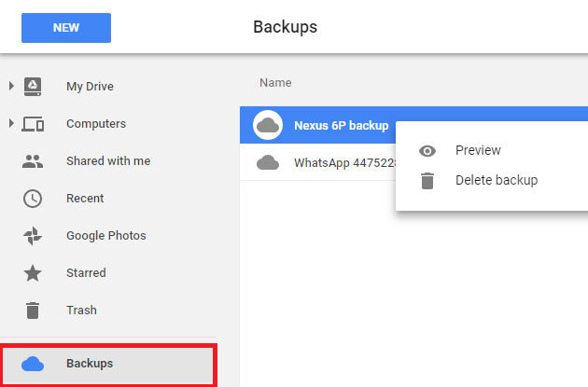Click trash icon next to Delete backup
The width and height of the screenshot is (588, 387).
(x=427, y=181)
